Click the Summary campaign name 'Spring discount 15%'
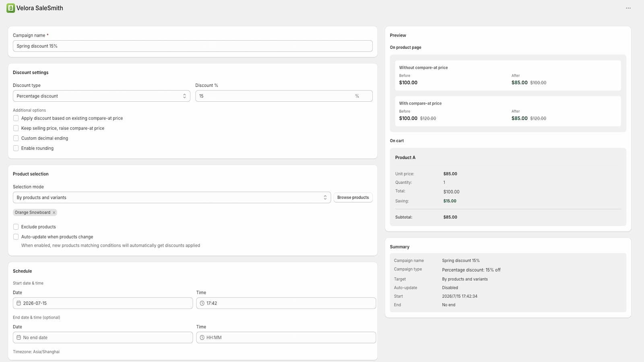This screenshot has width=644, height=362. tap(461, 261)
